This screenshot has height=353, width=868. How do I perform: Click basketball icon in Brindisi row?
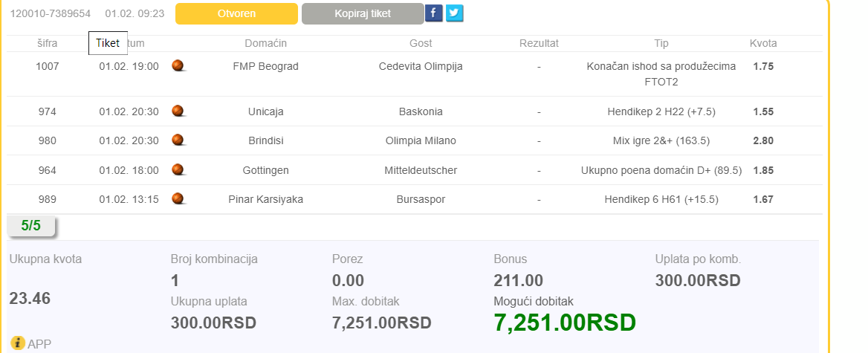[178, 140]
